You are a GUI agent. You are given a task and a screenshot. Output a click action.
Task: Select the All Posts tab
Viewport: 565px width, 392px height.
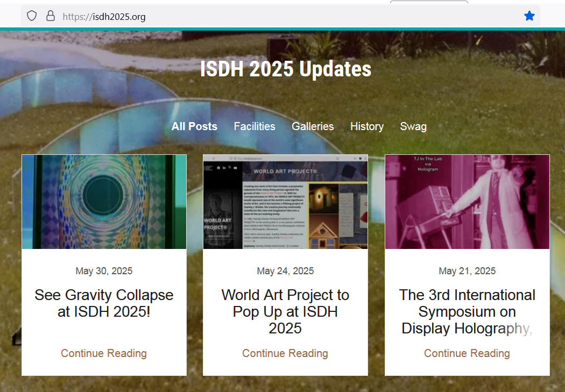(194, 126)
